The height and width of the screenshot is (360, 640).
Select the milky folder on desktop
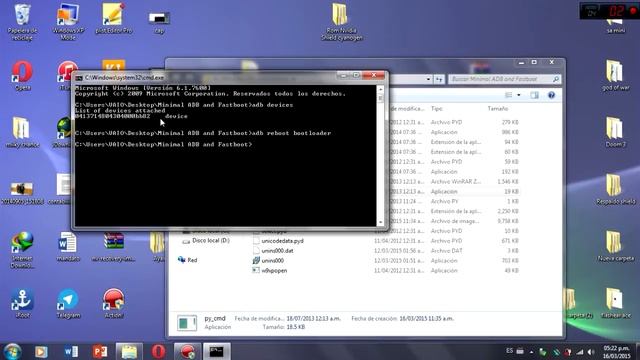point(22,132)
